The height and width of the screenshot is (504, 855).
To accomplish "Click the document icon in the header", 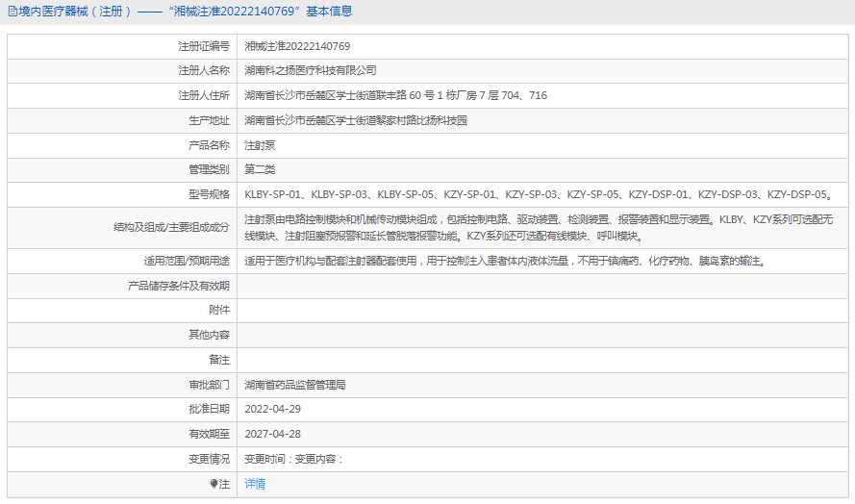I will click(x=13, y=12).
